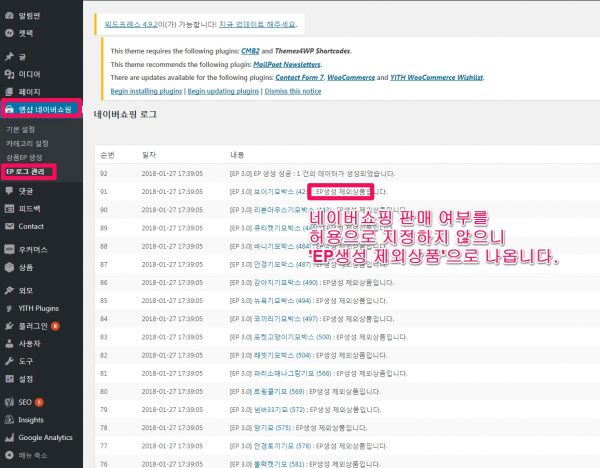This screenshot has height=468, width=600.
Task: Click the pin icon for Posts (글)
Action: (9, 57)
